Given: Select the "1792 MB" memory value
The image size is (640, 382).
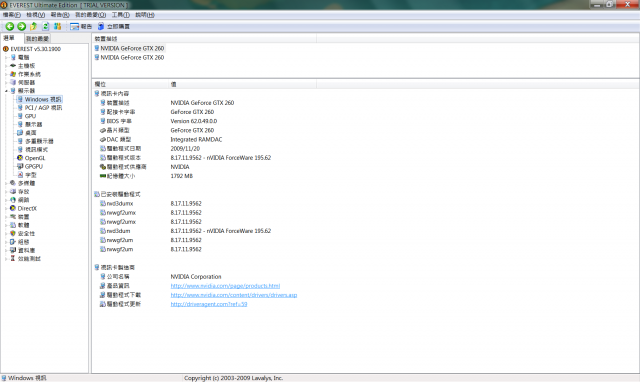Looking at the screenshot, I should pos(182,176).
